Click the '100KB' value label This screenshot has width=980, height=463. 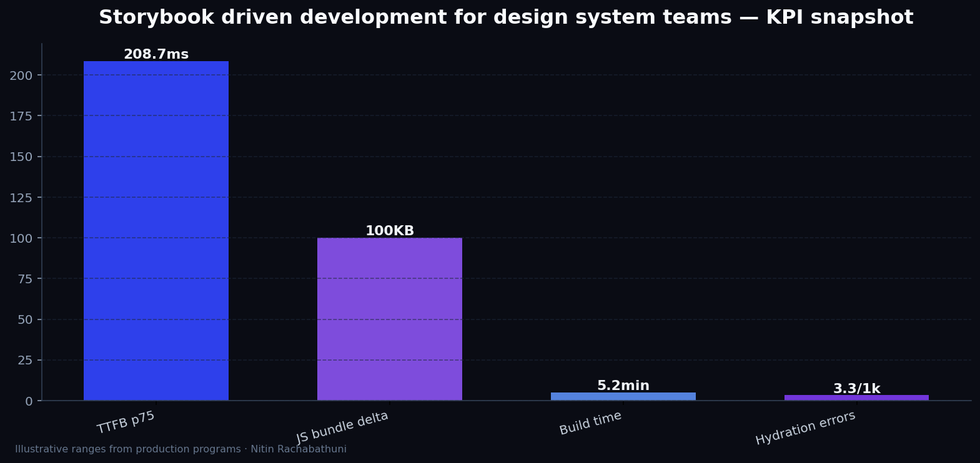[390, 231]
